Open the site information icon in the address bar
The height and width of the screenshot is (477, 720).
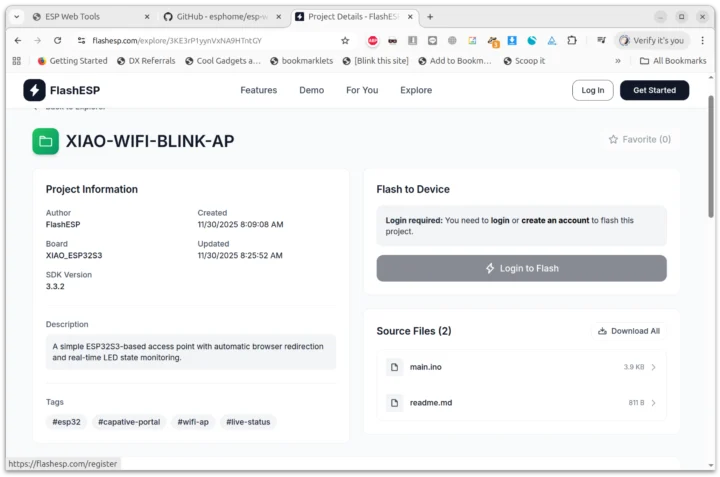81,40
